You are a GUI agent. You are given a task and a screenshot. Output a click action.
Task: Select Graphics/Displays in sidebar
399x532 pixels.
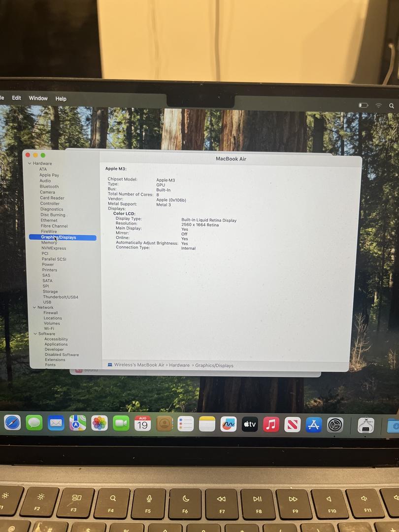tap(63, 237)
